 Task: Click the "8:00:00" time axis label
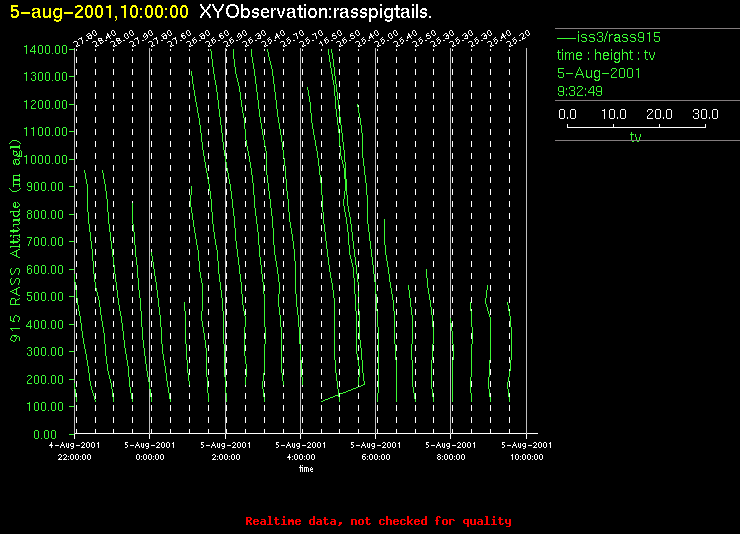(x=451, y=457)
